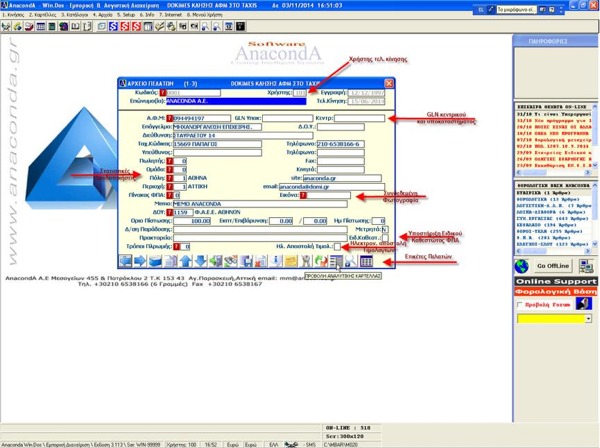
Task: Click the printer icon in main toolbar
Action: pyautogui.click(x=171, y=26)
